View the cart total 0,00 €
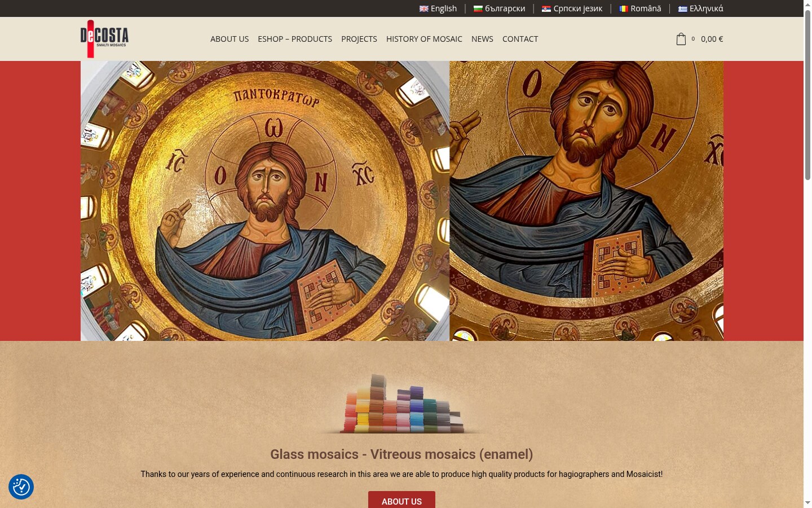The height and width of the screenshot is (508, 812). tap(712, 39)
